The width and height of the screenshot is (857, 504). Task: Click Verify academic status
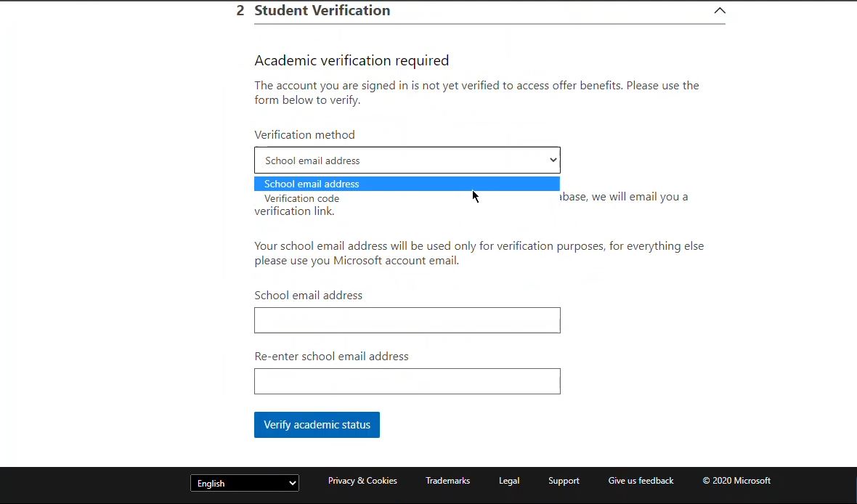coord(317,425)
